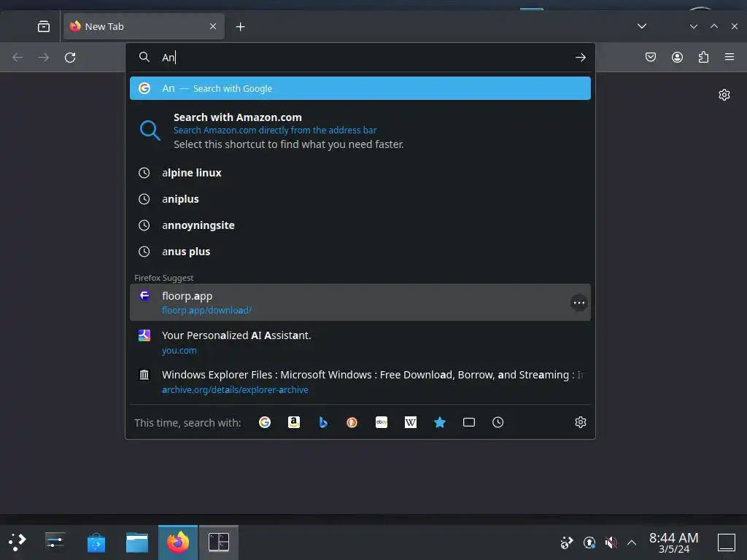Go forward one page
The image size is (747, 560).
(43, 57)
